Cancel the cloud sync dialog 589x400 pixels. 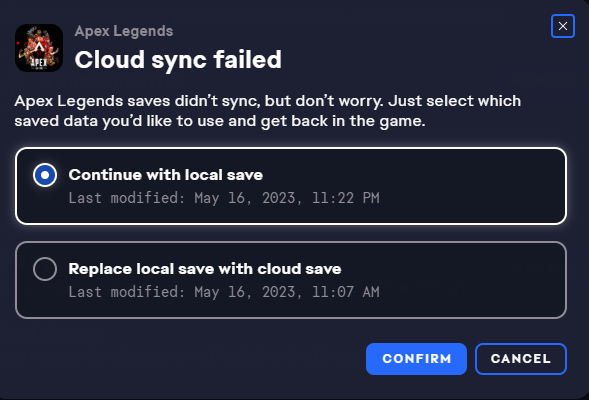[x=521, y=359]
